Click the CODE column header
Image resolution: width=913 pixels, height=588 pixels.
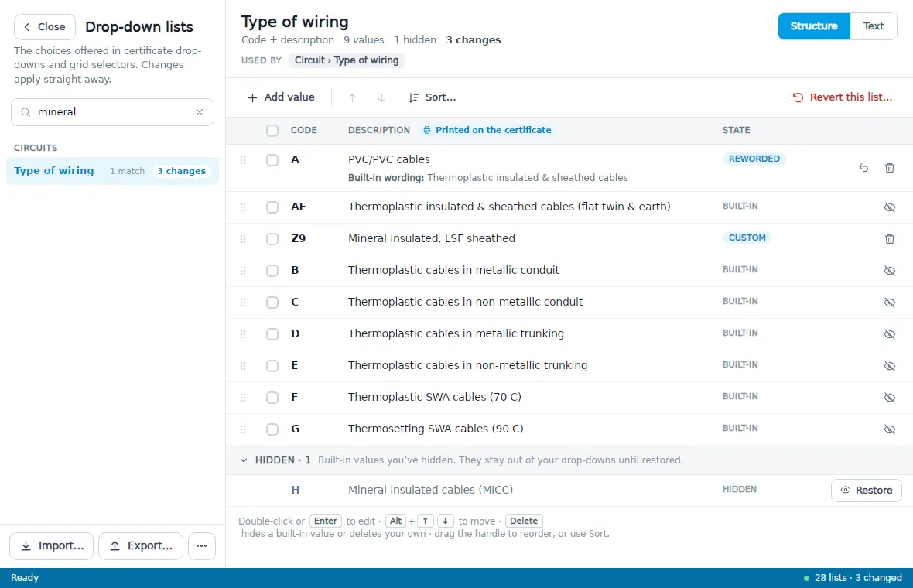[x=304, y=131]
